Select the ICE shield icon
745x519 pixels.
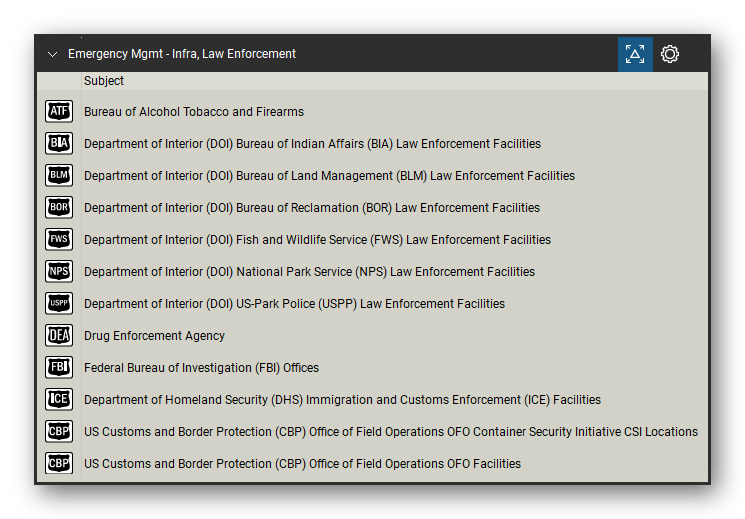pos(59,399)
